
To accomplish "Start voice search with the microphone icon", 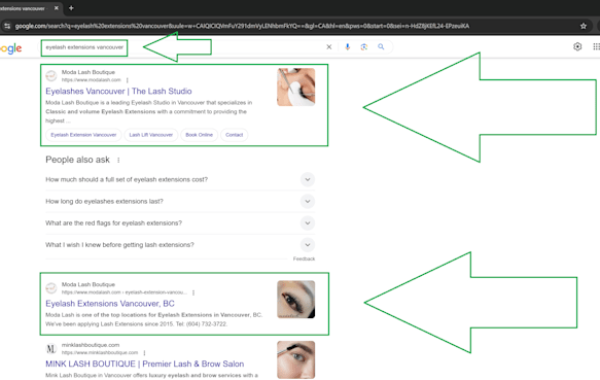I will click(347, 47).
